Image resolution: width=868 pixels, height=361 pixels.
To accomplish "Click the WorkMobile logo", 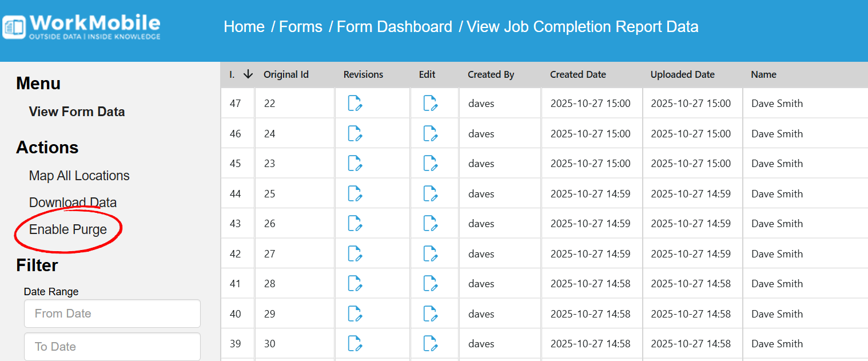I will coord(81,26).
